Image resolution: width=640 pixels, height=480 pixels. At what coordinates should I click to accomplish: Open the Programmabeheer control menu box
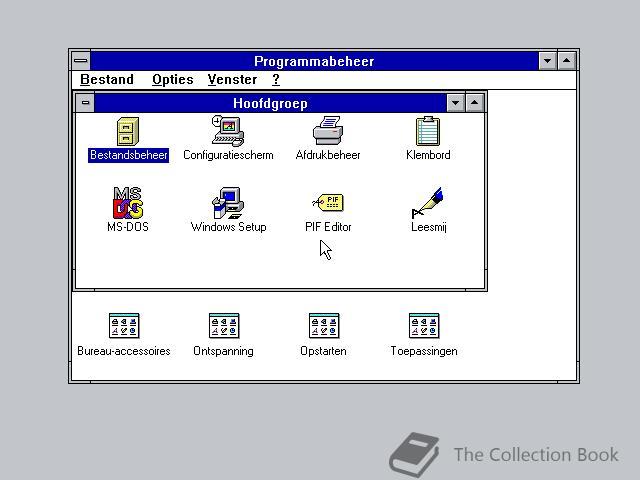click(x=81, y=61)
